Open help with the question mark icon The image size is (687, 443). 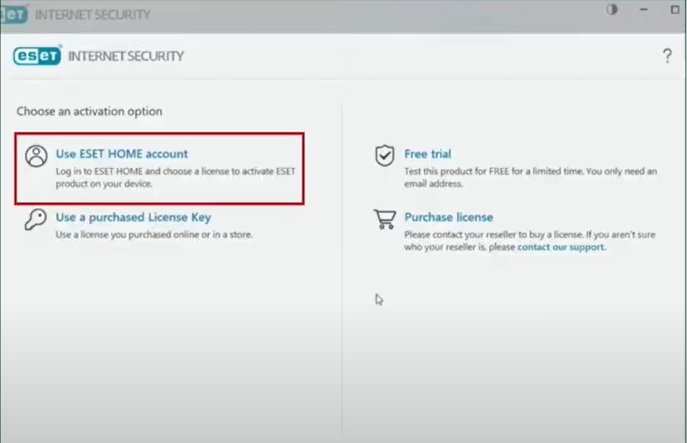coord(667,56)
